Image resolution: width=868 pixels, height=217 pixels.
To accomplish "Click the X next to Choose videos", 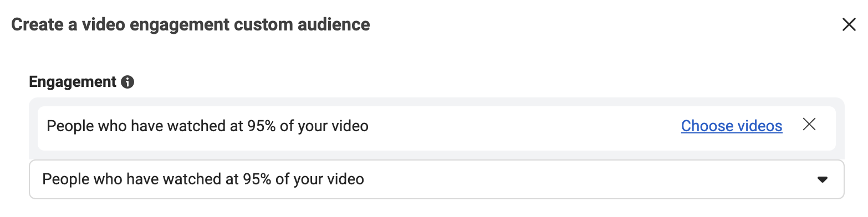I will (x=809, y=125).
